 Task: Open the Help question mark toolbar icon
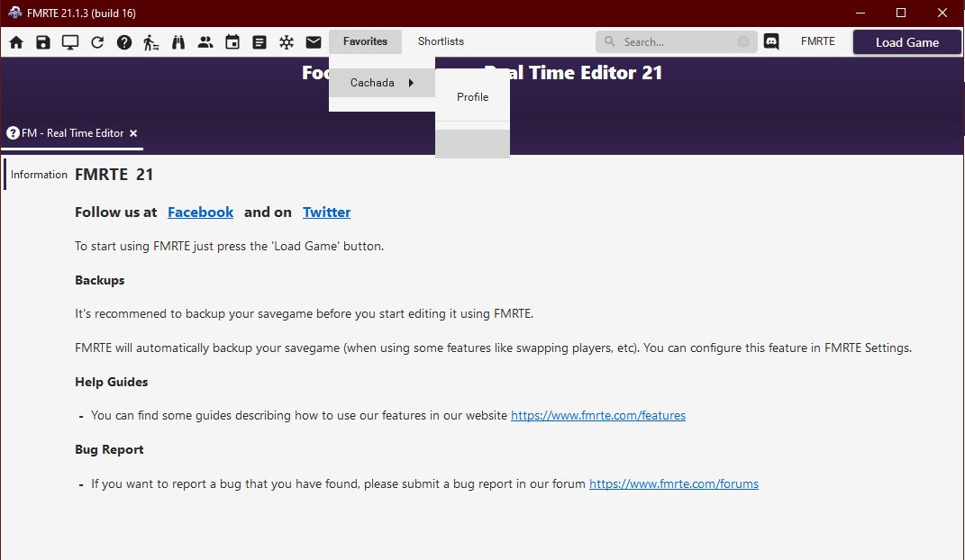(124, 41)
